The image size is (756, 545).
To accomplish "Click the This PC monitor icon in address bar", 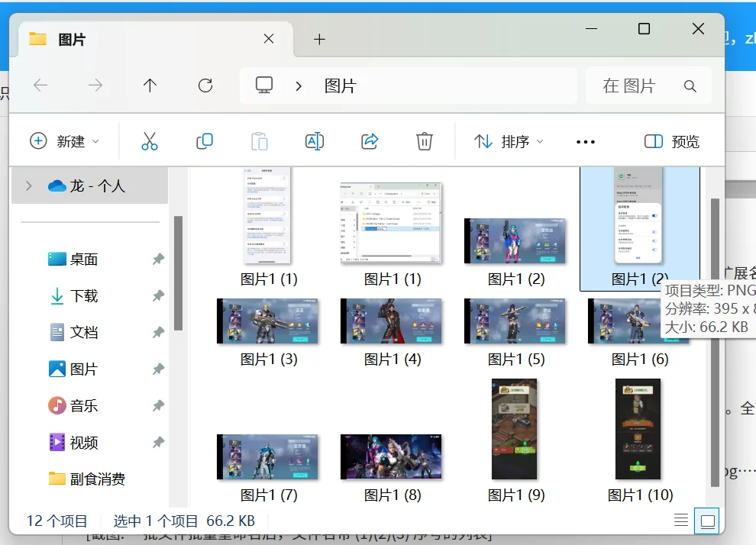I will [263, 85].
